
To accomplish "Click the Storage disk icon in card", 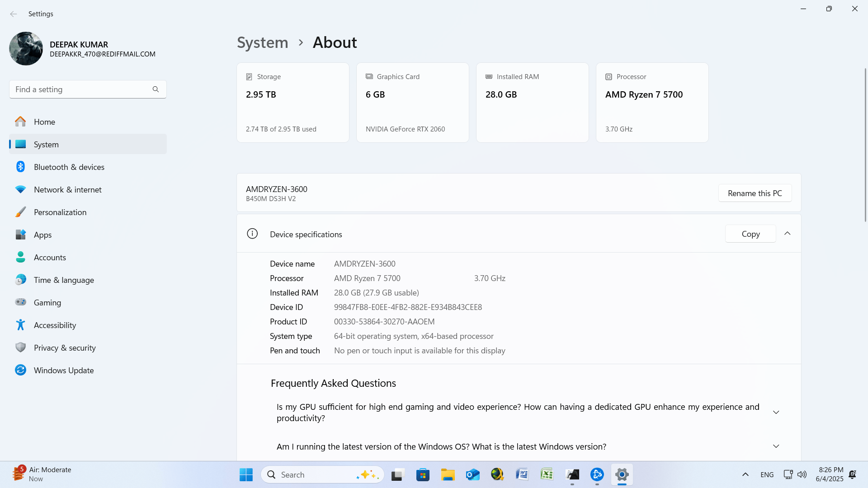I will [x=249, y=77].
